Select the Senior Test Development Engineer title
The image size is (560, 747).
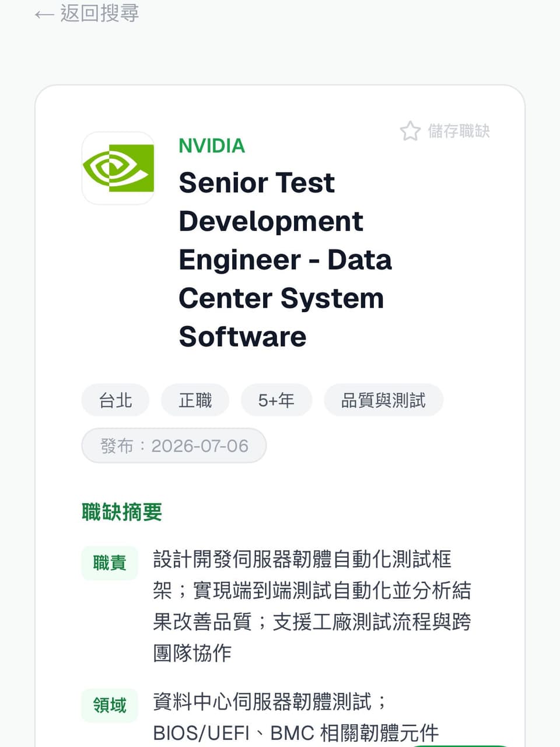(285, 259)
